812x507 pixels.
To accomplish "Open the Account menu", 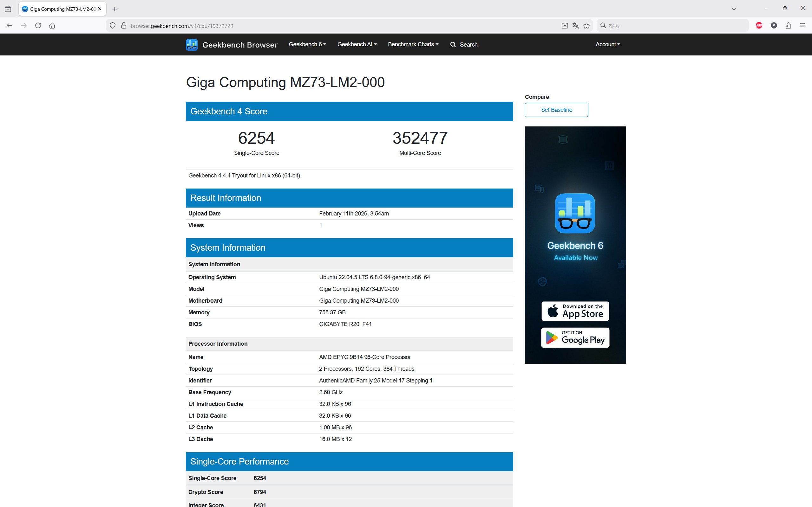I will pos(607,44).
